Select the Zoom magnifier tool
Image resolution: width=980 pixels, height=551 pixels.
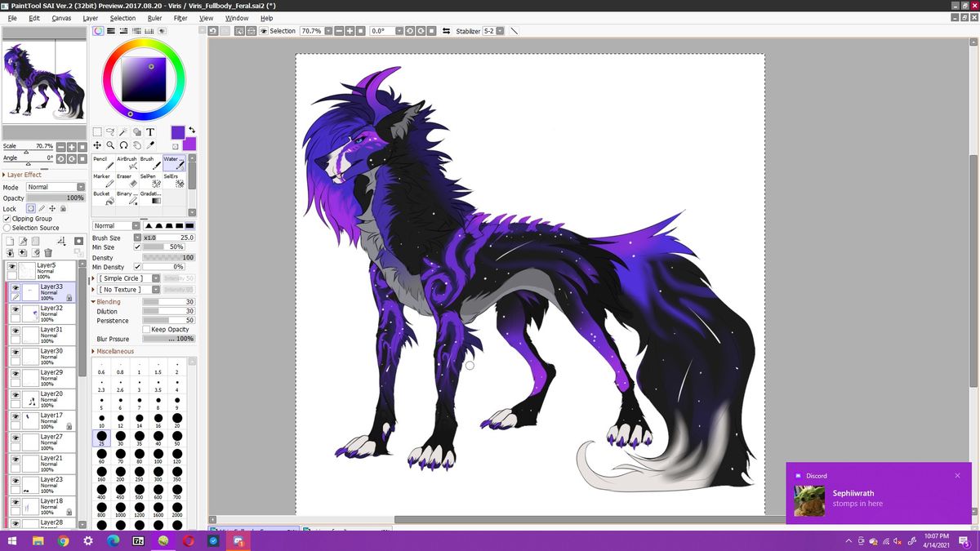tap(110, 145)
